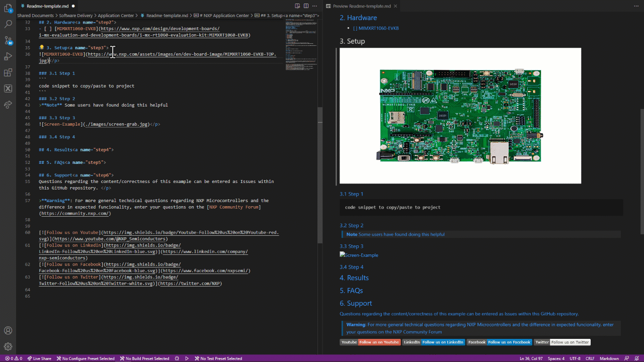Change the CRLF end of line sequence
The image size is (644, 362).
click(590, 358)
